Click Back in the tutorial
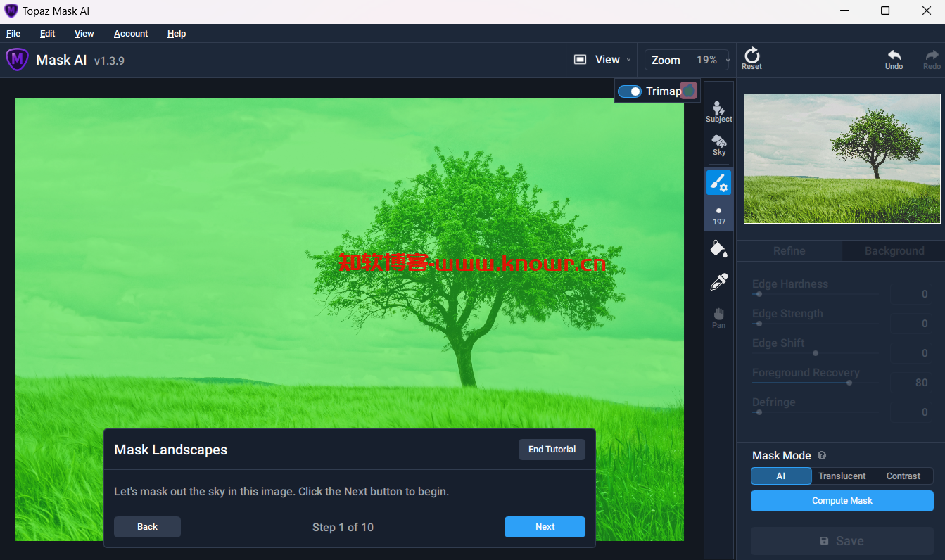Image resolution: width=945 pixels, height=560 pixels. (147, 527)
